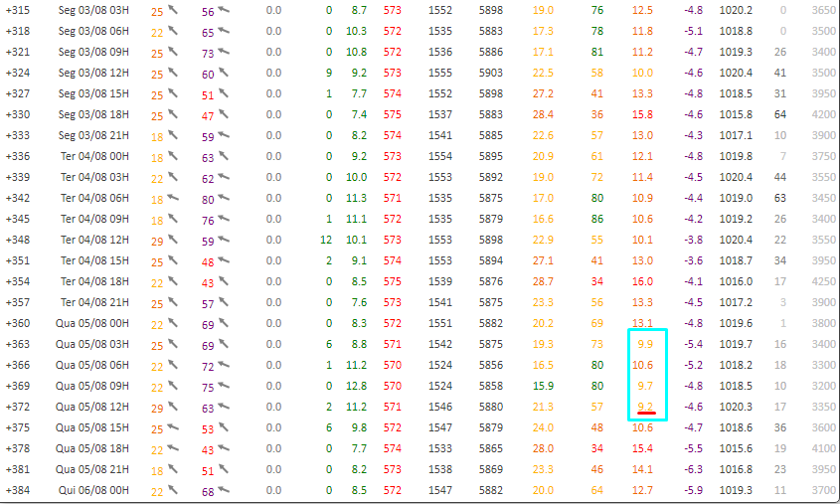Viewport: 840px width, 504px height.
Task: Click wind direction arrow beside 25 in +315 row
Action: tap(173, 10)
